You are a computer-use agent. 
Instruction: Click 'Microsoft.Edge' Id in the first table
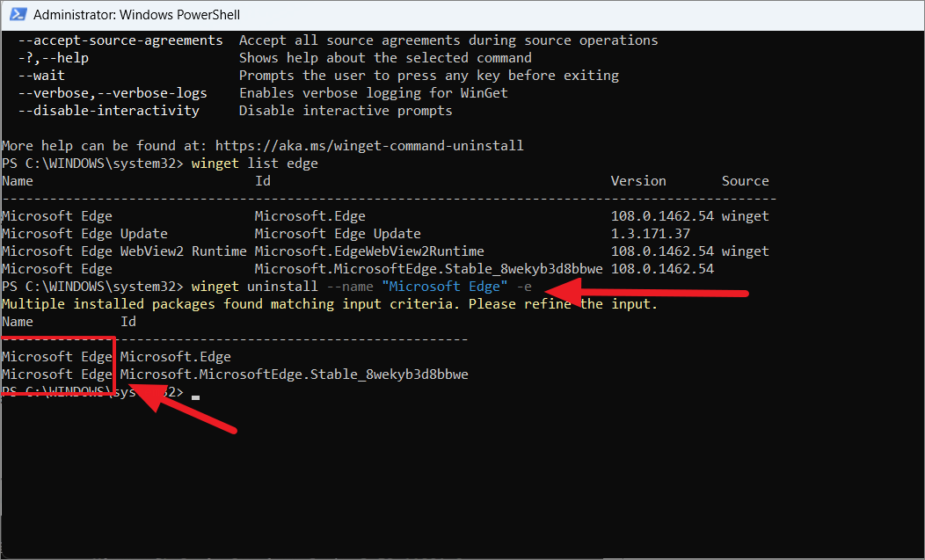310,216
